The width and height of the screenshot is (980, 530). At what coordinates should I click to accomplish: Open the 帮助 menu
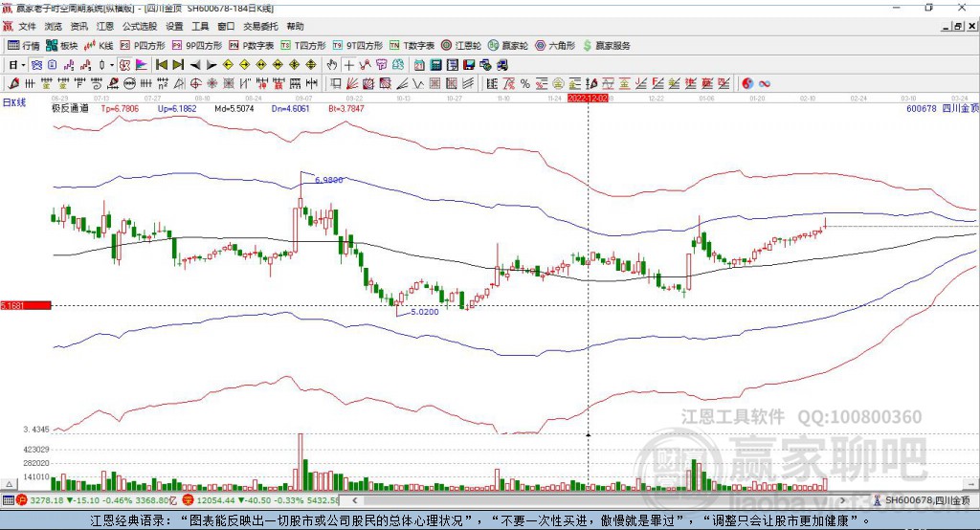295,26
